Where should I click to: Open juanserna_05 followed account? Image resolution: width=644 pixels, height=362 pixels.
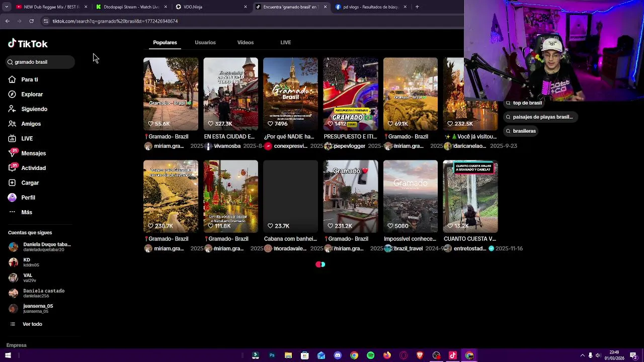coord(31,308)
